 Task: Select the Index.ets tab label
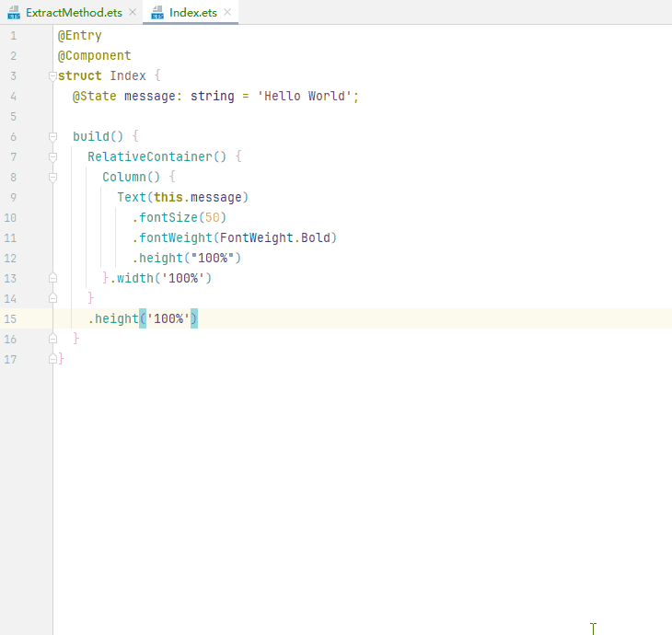193,13
